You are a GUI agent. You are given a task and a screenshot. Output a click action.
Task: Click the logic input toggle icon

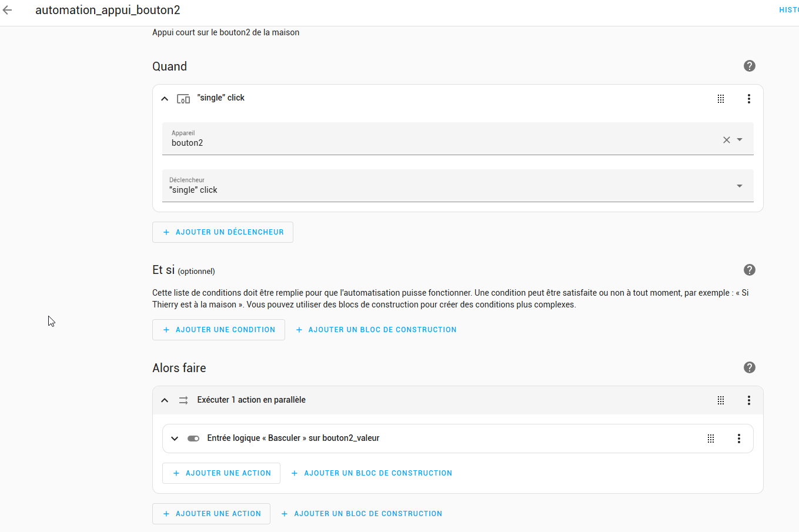[x=193, y=439]
